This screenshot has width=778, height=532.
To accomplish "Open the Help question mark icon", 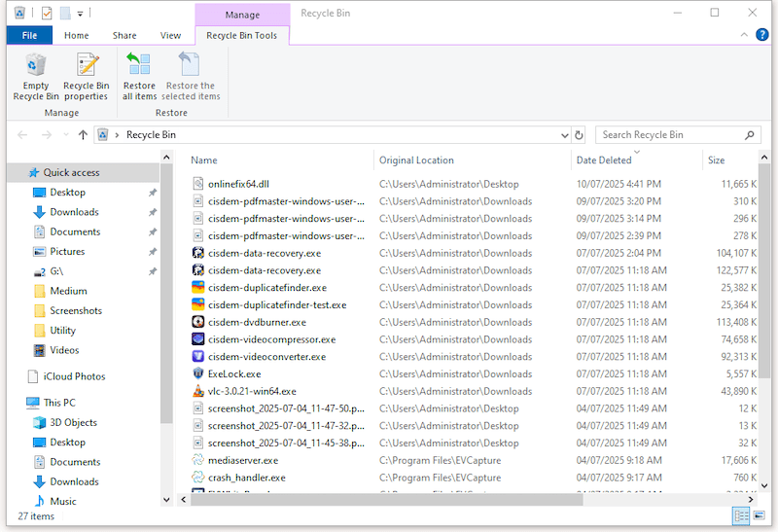I will point(761,36).
